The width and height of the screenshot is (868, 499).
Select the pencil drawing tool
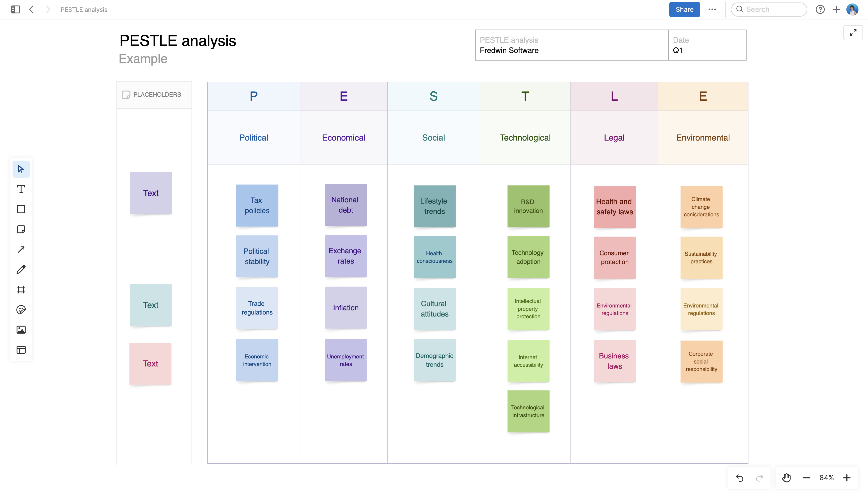pyautogui.click(x=21, y=269)
